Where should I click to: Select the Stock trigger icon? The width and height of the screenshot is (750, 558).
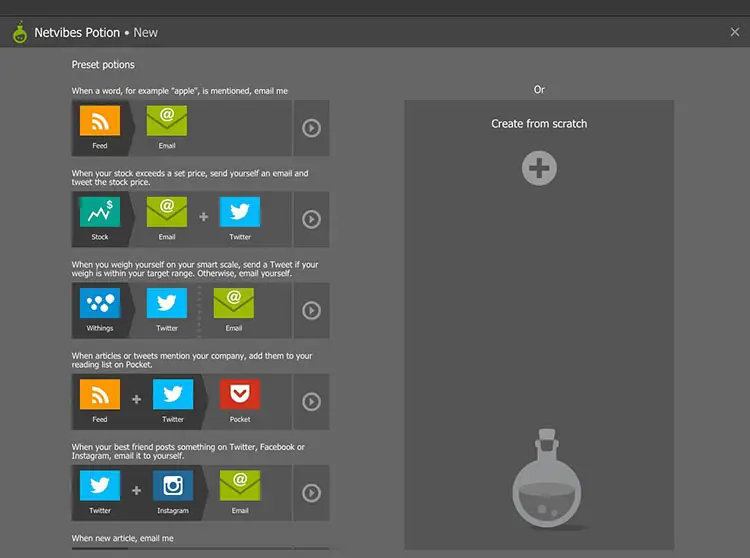pos(99,212)
